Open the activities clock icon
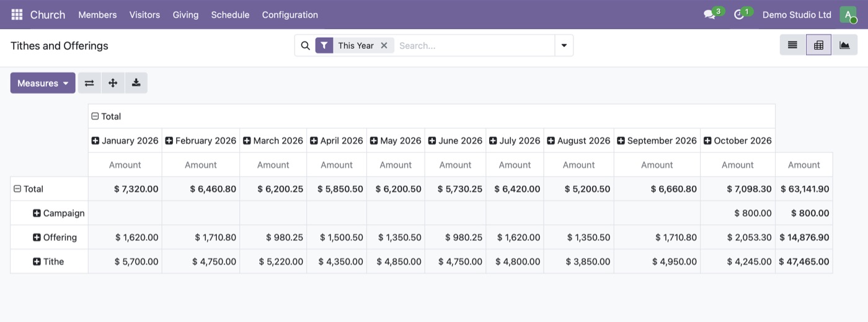The width and height of the screenshot is (868, 322). click(738, 14)
